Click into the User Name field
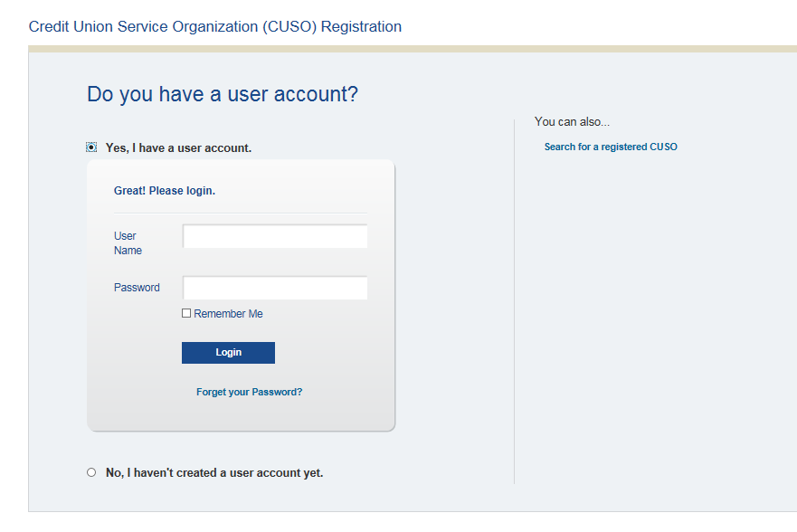The image size is (797, 532). [275, 237]
